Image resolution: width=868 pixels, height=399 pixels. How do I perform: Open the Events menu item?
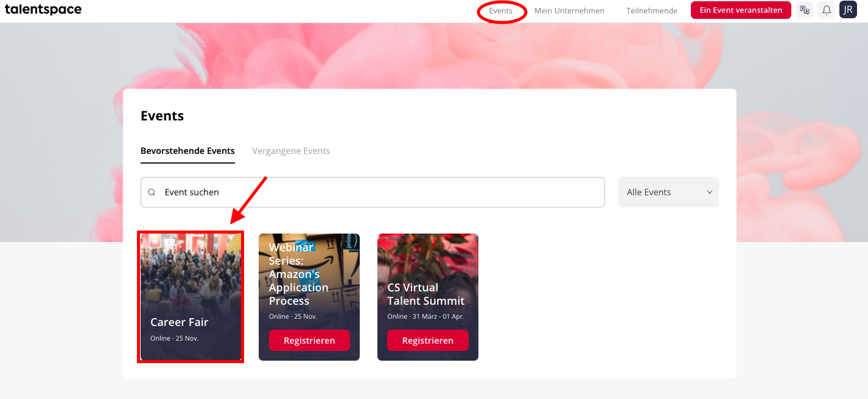point(501,10)
